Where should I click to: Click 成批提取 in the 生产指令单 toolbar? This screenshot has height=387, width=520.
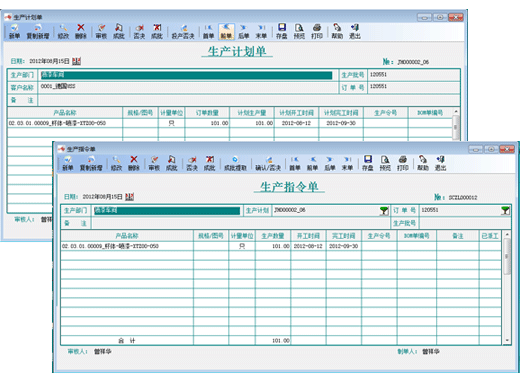point(235,163)
